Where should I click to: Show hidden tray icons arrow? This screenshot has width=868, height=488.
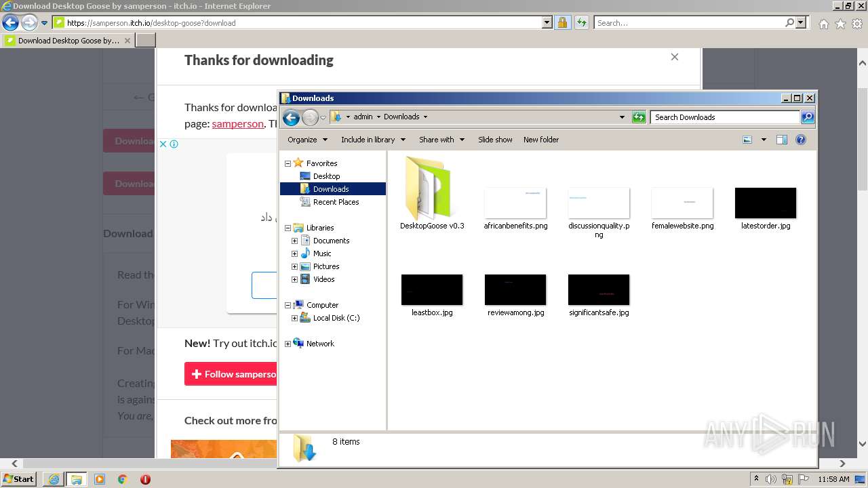click(x=756, y=479)
